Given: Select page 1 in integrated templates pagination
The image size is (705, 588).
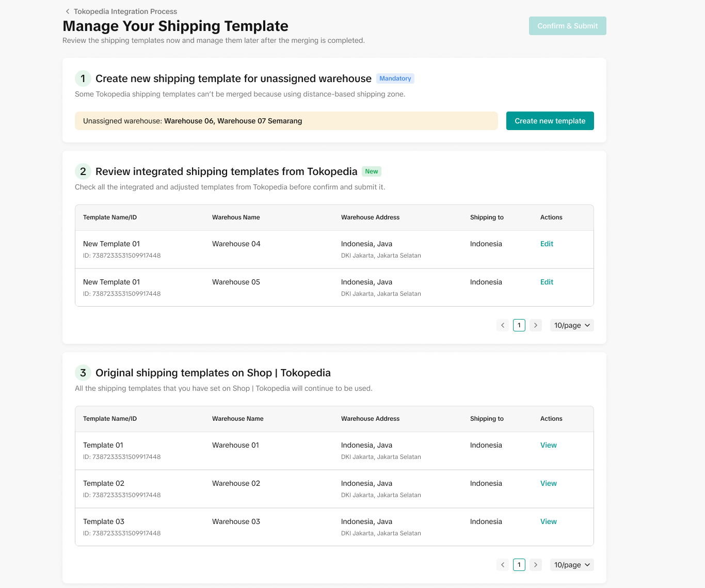Looking at the screenshot, I should (x=519, y=325).
